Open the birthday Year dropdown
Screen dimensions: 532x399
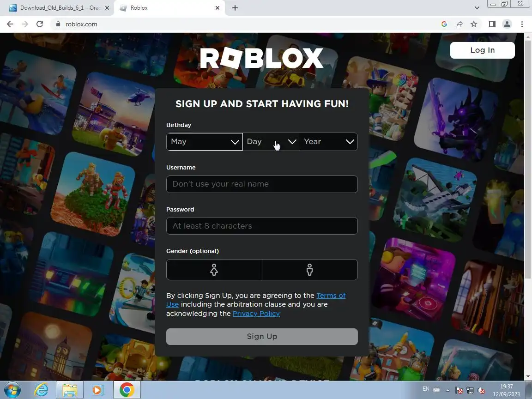coord(329,142)
